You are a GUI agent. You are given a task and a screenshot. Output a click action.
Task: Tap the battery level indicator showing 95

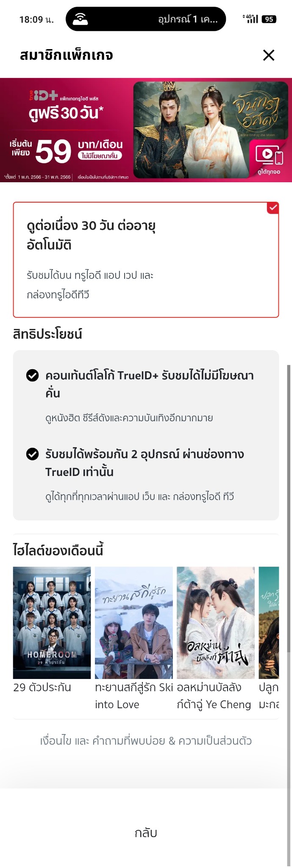pos(269,19)
